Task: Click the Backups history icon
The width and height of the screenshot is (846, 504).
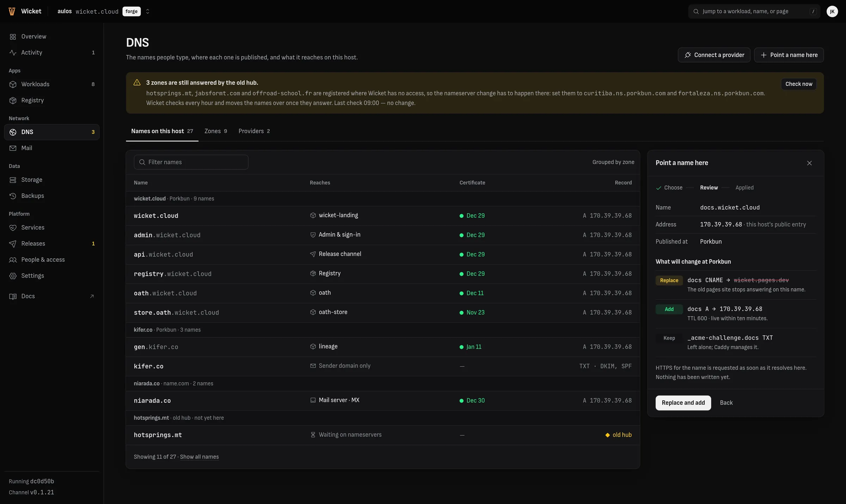Action: [13, 196]
